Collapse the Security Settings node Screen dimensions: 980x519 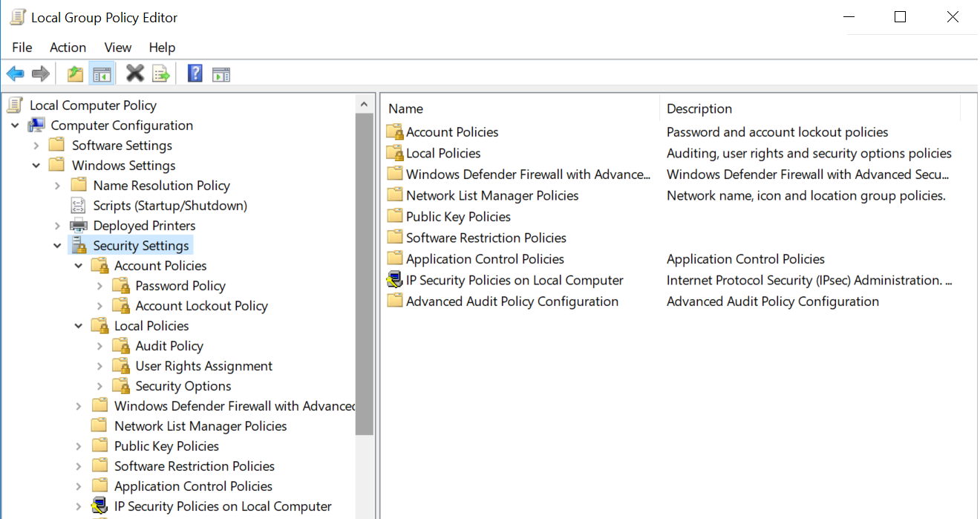57,246
